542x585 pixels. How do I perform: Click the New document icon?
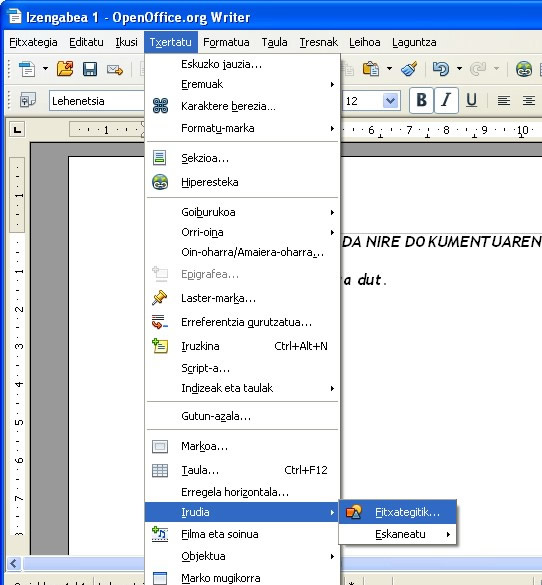click(27, 69)
